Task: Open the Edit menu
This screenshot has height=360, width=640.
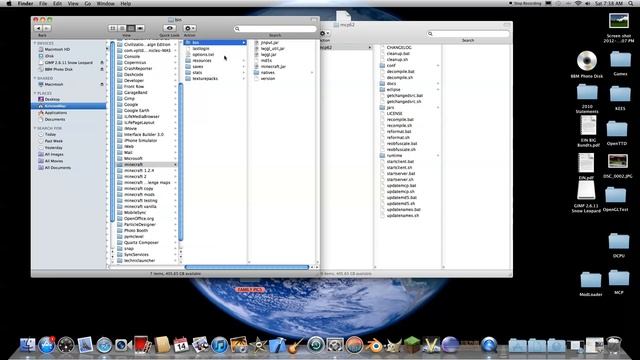Action: coord(58,3)
